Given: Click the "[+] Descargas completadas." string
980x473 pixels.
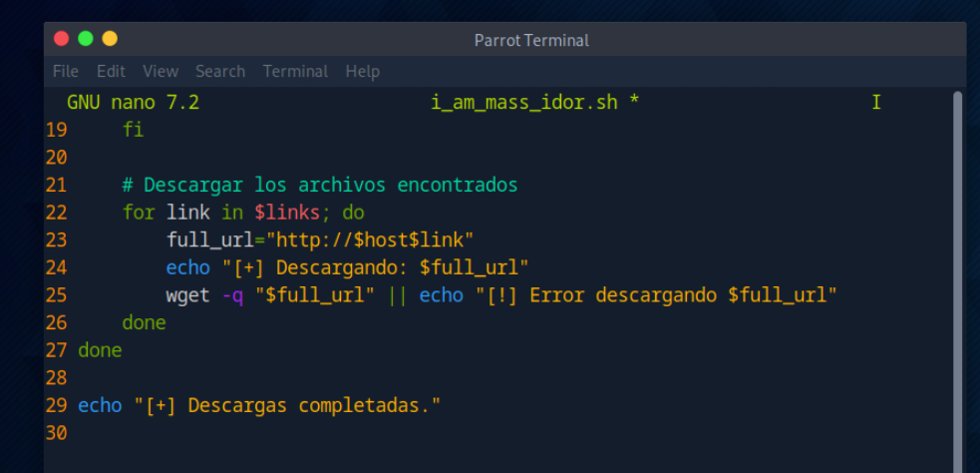Looking at the screenshot, I should (x=287, y=405).
